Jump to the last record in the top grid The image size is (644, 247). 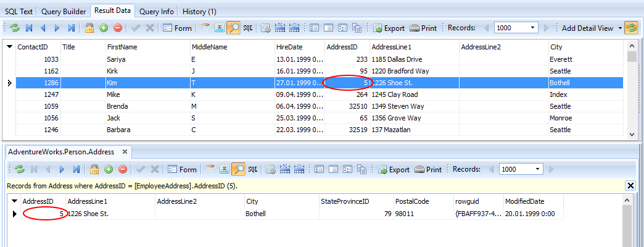[x=72, y=28]
